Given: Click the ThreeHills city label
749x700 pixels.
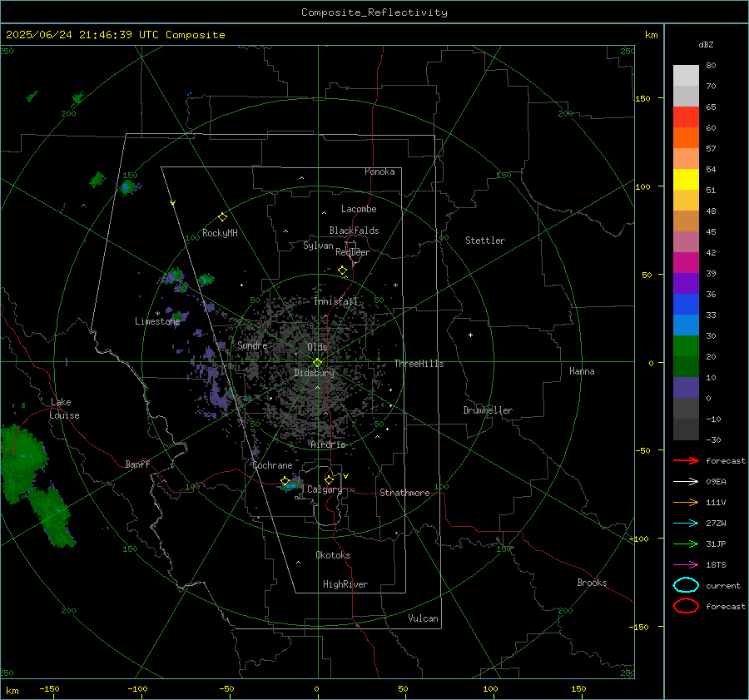Looking at the screenshot, I should (419, 364).
